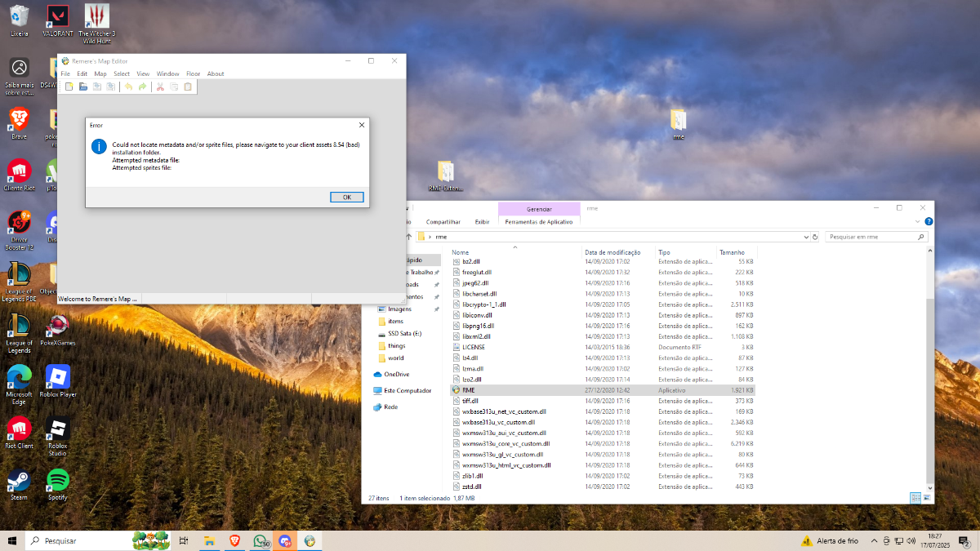This screenshot has width=980, height=551.
Task: Show hidden system tray icons
Action: [875, 540]
